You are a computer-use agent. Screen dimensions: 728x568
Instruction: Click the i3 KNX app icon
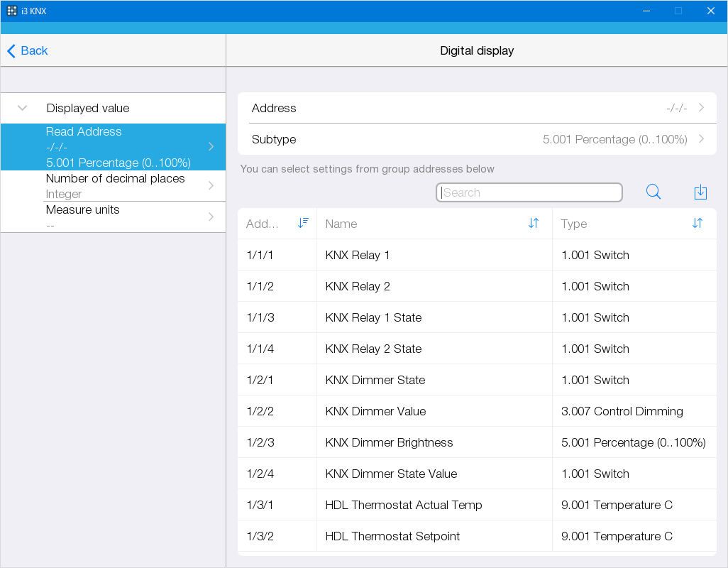(12, 11)
